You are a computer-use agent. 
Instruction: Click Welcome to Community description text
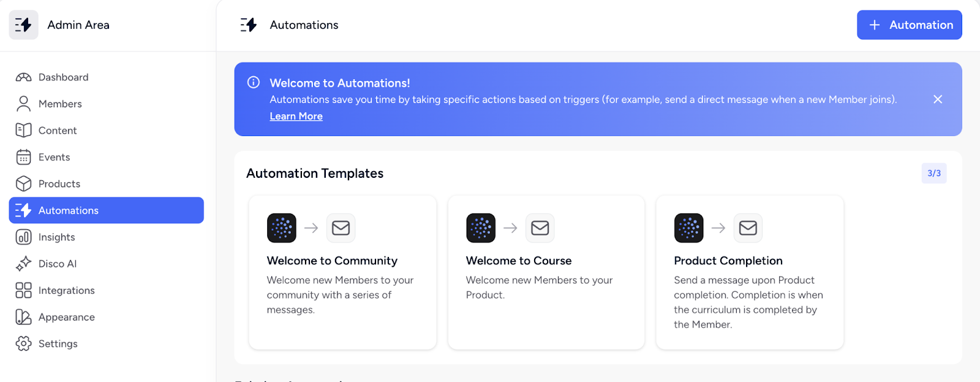point(340,295)
